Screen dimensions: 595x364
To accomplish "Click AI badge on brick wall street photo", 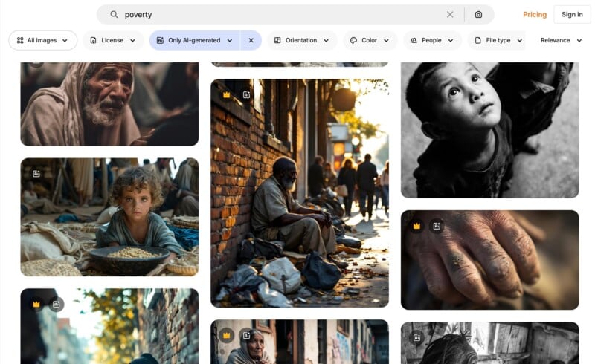I will [246, 94].
